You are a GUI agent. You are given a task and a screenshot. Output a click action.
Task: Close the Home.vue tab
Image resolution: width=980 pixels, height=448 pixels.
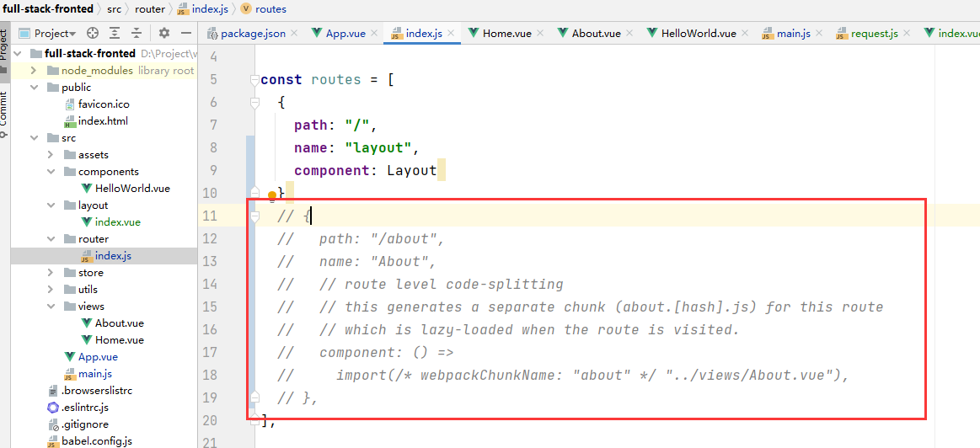pos(541,33)
